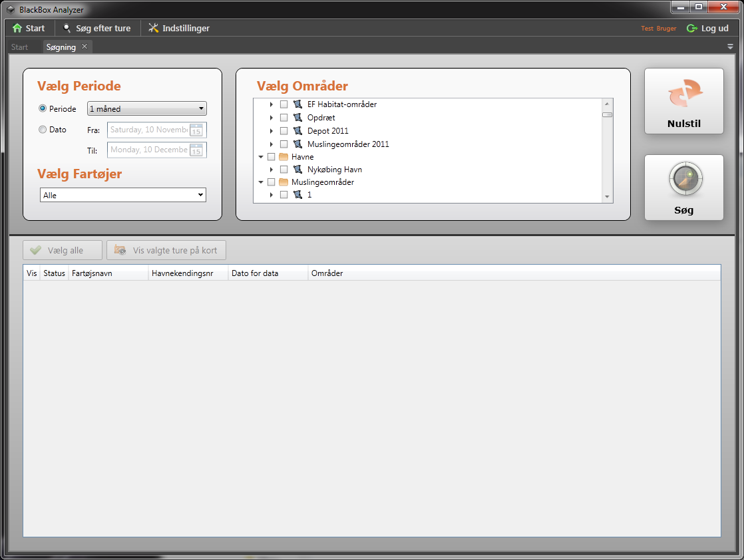Viewport: 744px width, 560px height.
Task: Click the Nykøbing Havn map icon
Action: (x=298, y=170)
